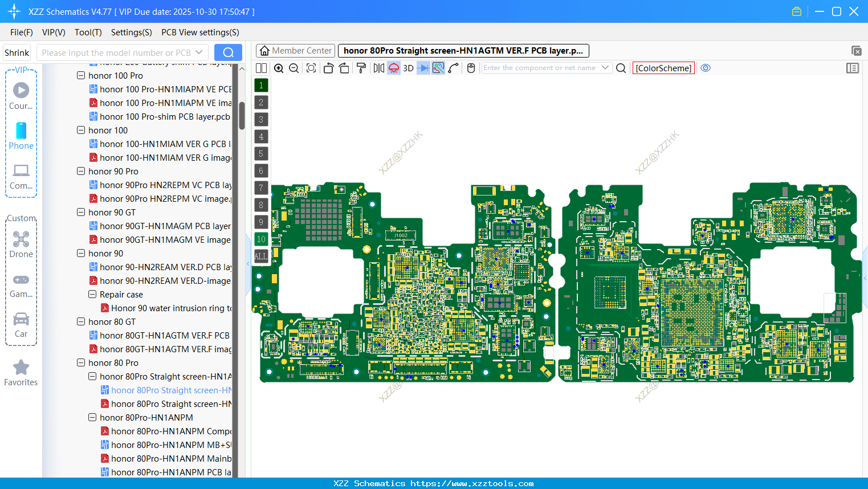Rotate the board counterclockwise
Viewport: 868px width, 489px height.
(x=328, y=68)
